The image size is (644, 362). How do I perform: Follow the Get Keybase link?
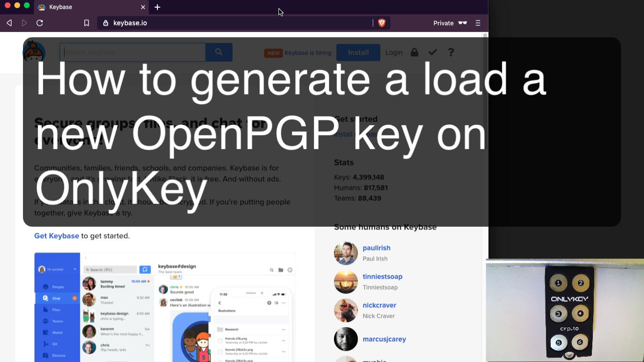(x=56, y=236)
